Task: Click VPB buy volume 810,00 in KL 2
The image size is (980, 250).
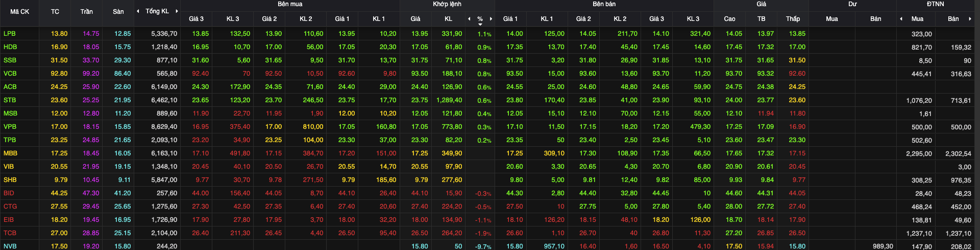Action: point(313,126)
